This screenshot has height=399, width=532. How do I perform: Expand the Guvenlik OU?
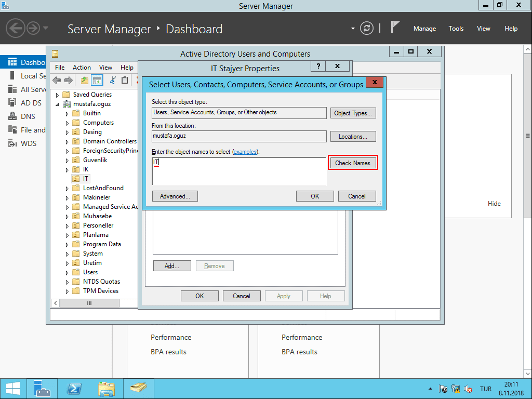(x=67, y=161)
